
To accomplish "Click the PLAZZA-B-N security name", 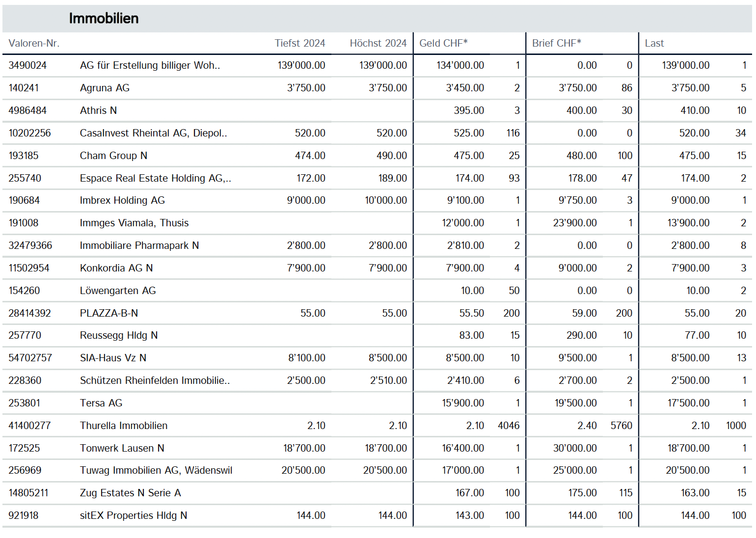I will [109, 313].
